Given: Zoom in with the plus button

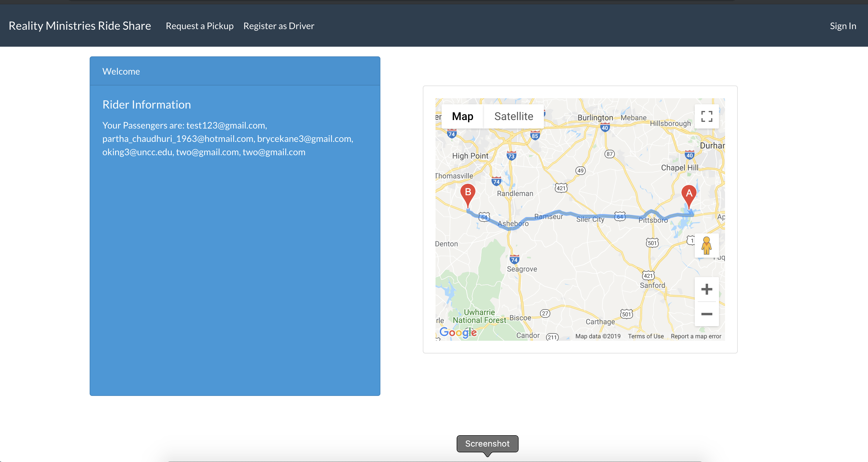Looking at the screenshot, I should point(707,289).
